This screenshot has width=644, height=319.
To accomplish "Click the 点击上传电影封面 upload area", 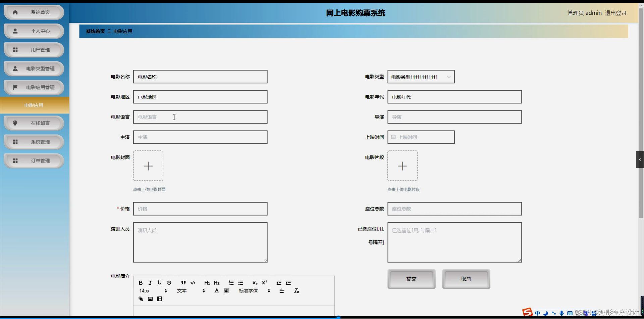I will click(x=148, y=166).
